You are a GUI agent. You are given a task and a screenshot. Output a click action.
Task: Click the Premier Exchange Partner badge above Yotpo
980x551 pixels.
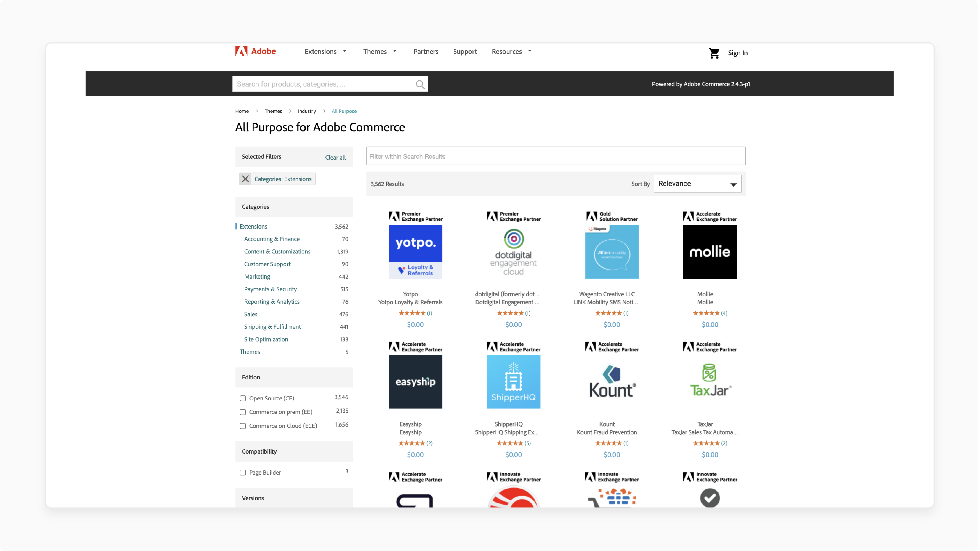415,217
